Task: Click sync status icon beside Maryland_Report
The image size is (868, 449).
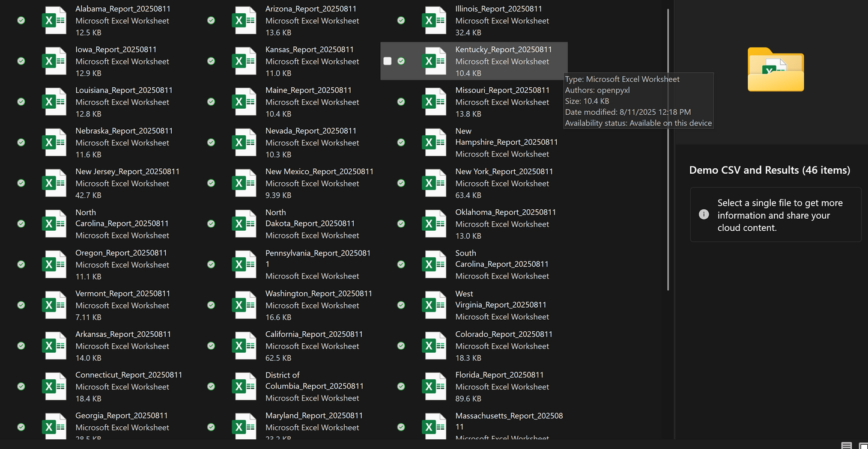Action: (211, 427)
